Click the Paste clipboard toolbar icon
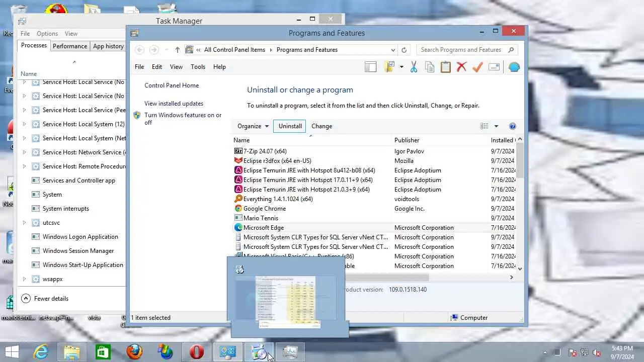The width and height of the screenshot is (644, 362). point(446,67)
